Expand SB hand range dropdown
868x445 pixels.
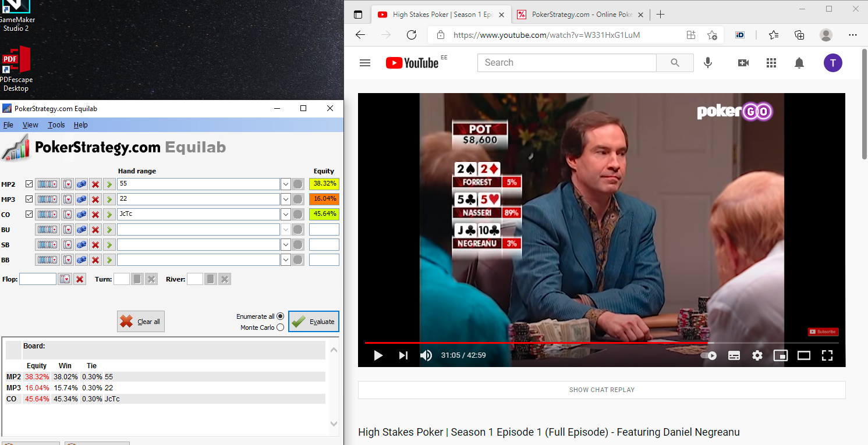click(x=285, y=244)
